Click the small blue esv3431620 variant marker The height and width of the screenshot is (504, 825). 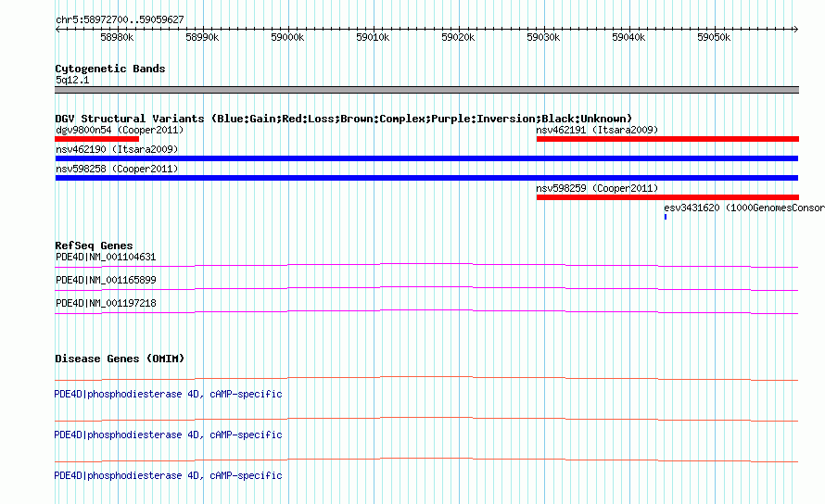pos(666,217)
